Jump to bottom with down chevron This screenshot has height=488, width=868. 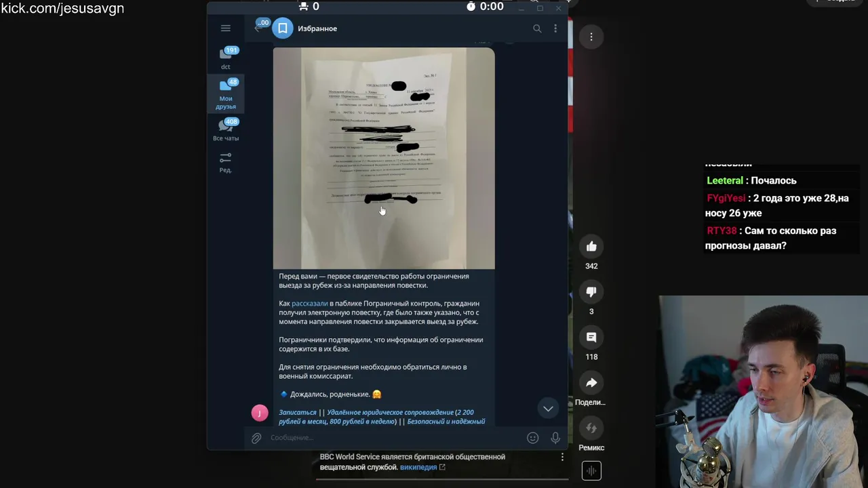click(x=548, y=408)
